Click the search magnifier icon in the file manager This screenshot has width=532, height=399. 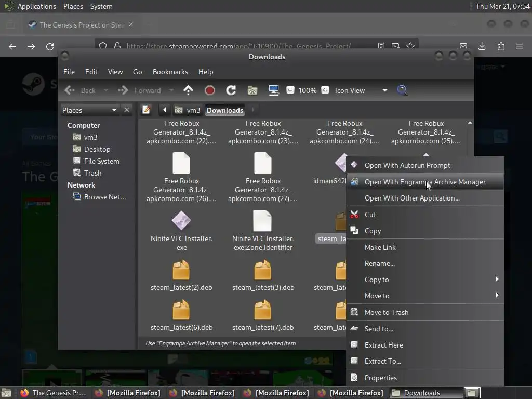tap(402, 90)
